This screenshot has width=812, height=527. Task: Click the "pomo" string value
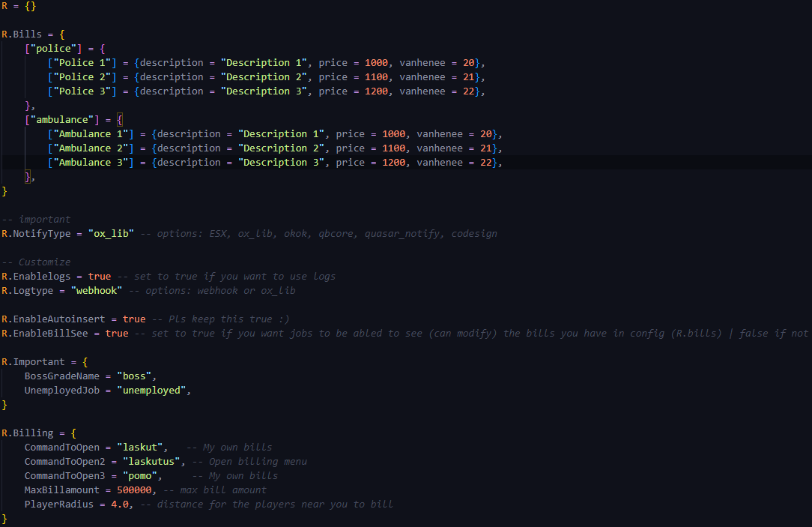(140, 476)
